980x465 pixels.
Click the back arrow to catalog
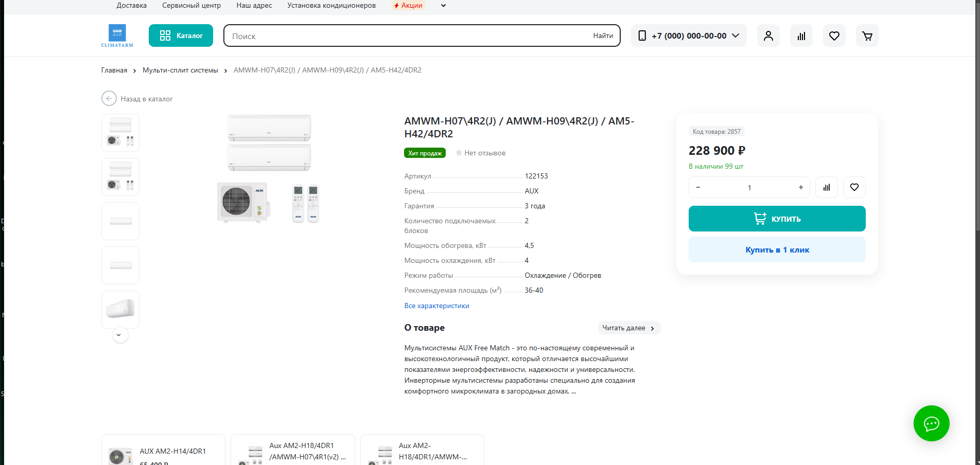(109, 99)
